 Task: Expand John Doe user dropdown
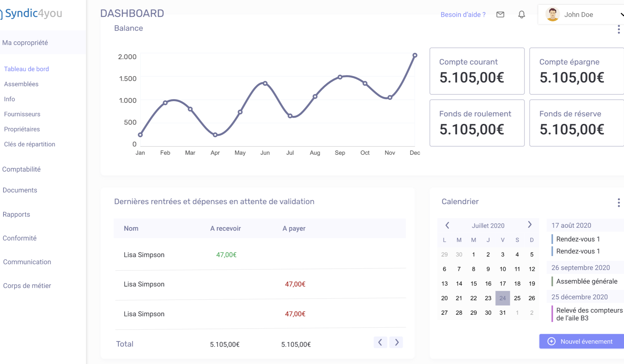point(622,14)
